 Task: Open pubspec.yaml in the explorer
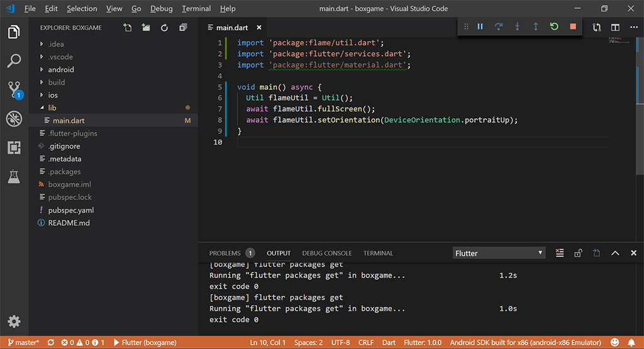pos(70,210)
